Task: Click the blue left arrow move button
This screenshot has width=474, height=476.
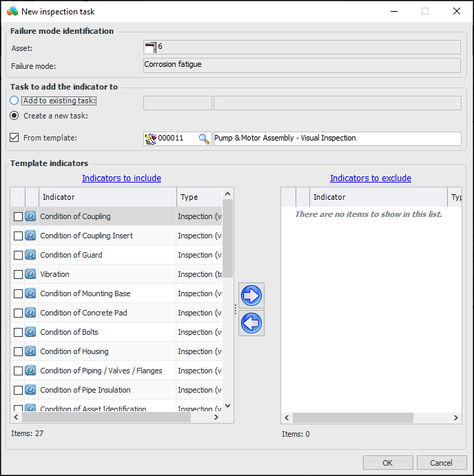Action: (x=251, y=323)
